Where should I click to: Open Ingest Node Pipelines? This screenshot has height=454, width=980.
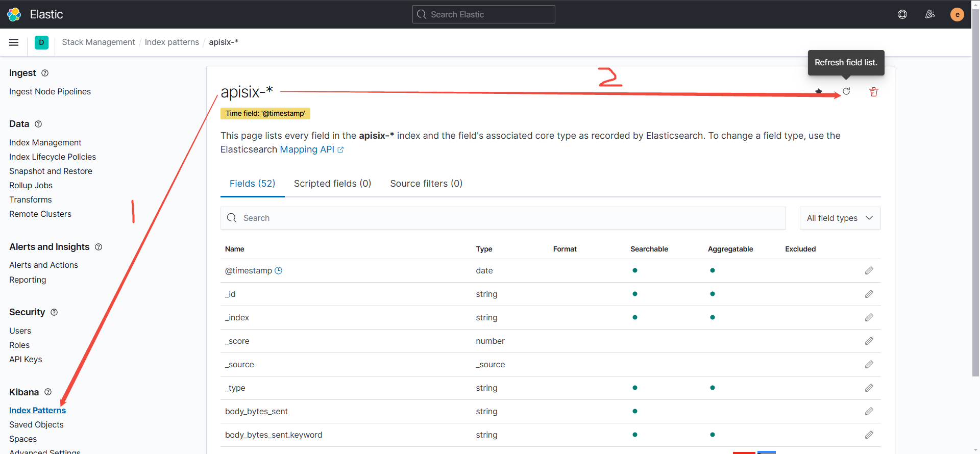50,91
